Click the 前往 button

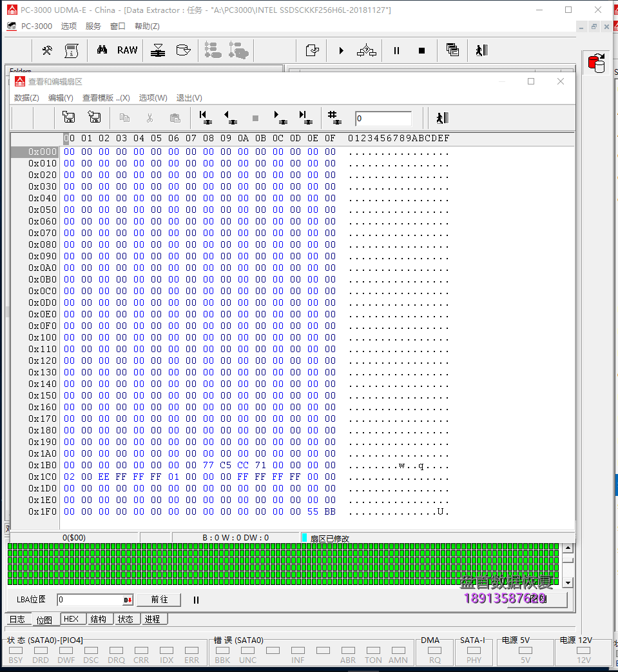point(159,600)
